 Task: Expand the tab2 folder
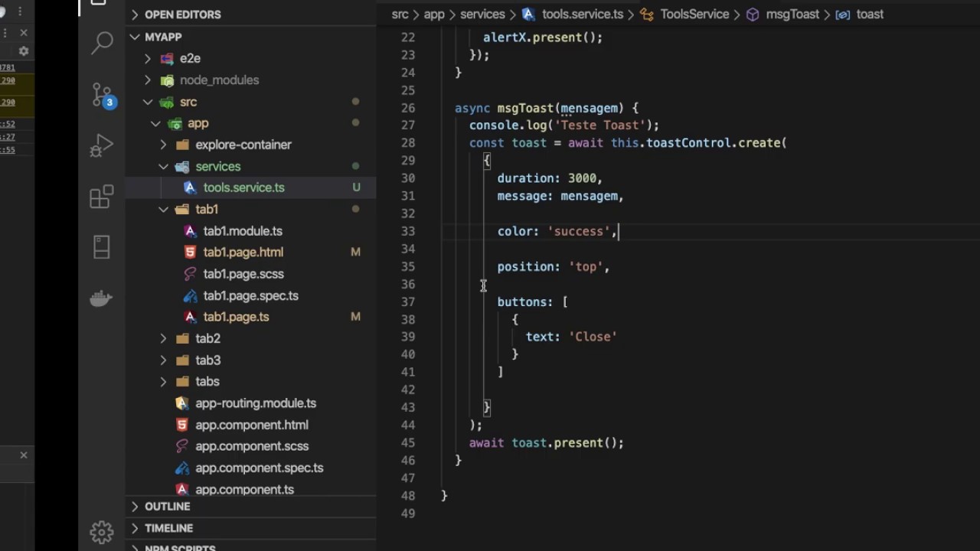coord(163,338)
